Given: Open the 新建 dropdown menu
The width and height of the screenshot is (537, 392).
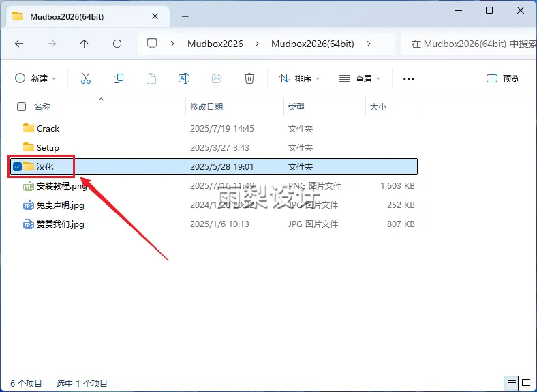Looking at the screenshot, I should pos(35,78).
